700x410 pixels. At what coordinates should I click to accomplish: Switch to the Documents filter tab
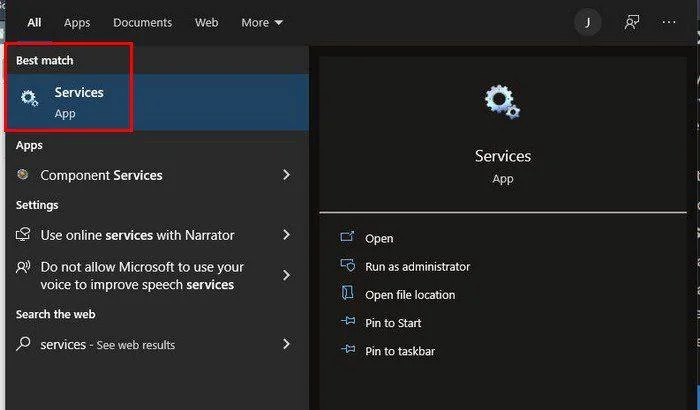point(142,22)
